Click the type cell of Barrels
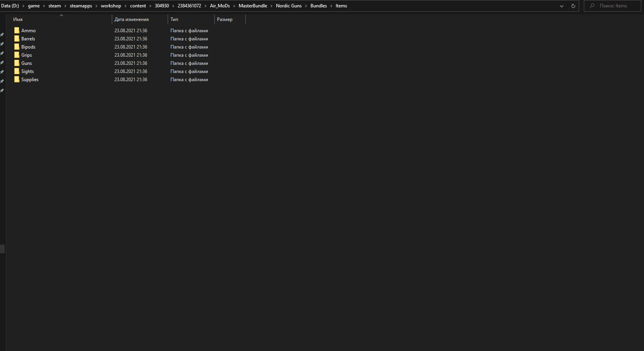Viewport: 644px width, 351px height. [189, 39]
